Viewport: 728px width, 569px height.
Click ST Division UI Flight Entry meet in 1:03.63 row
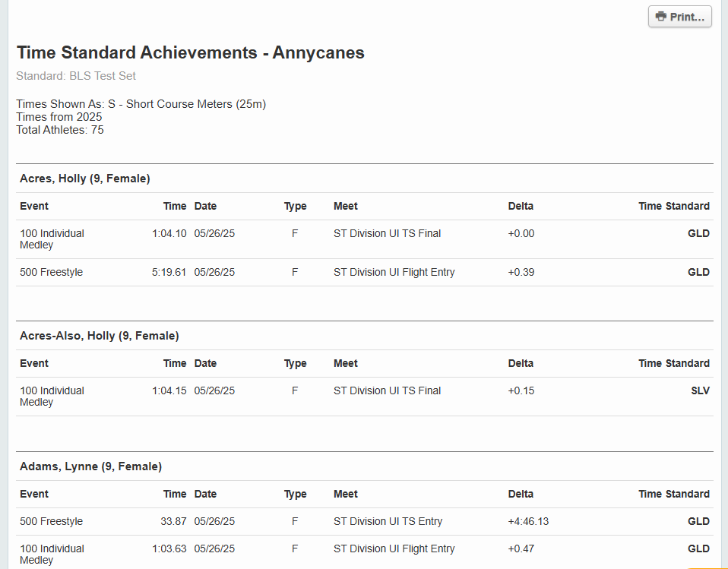pyautogui.click(x=394, y=549)
